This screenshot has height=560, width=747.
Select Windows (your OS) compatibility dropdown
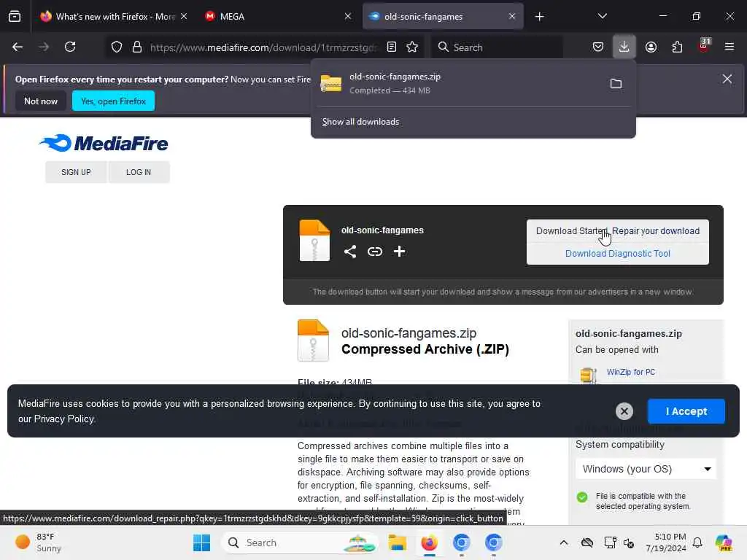pyautogui.click(x=646, y=469)
